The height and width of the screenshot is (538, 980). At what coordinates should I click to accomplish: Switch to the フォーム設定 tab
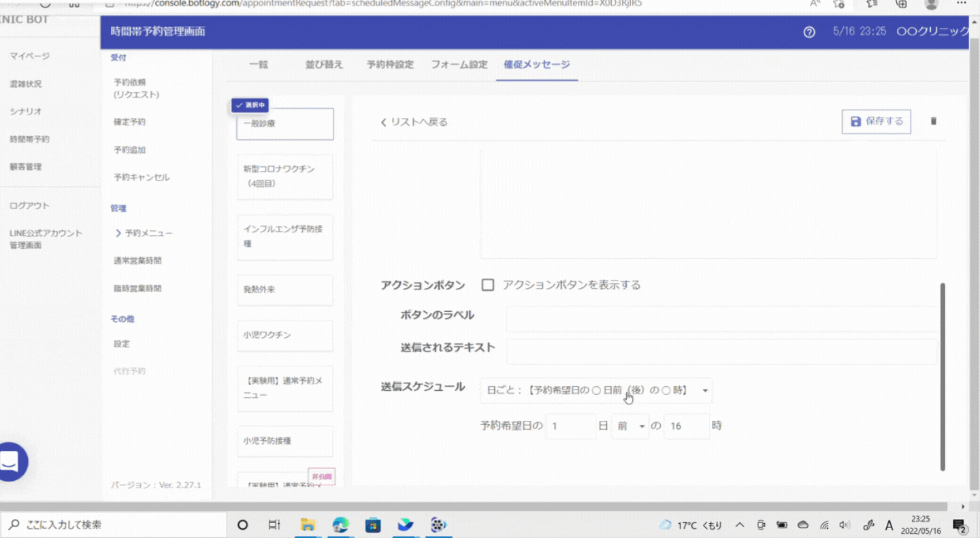click(459, 65)
